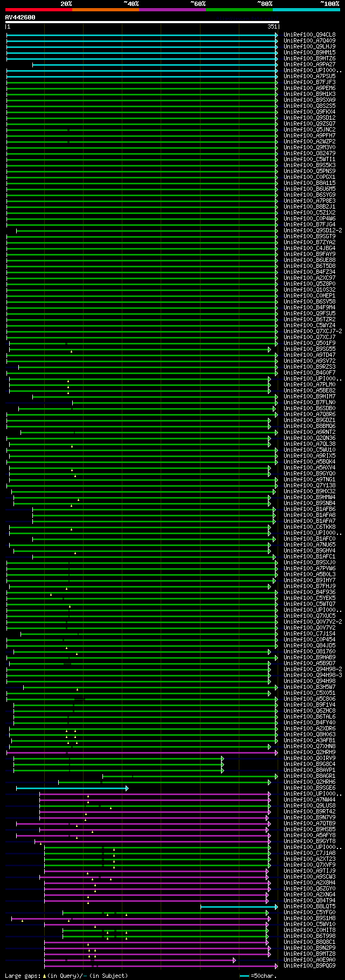Viewport: 345px width, 980px height.
Task: Click the green ~80% identity legend segment
Action: pyautogui.click(x=239, y=10)
